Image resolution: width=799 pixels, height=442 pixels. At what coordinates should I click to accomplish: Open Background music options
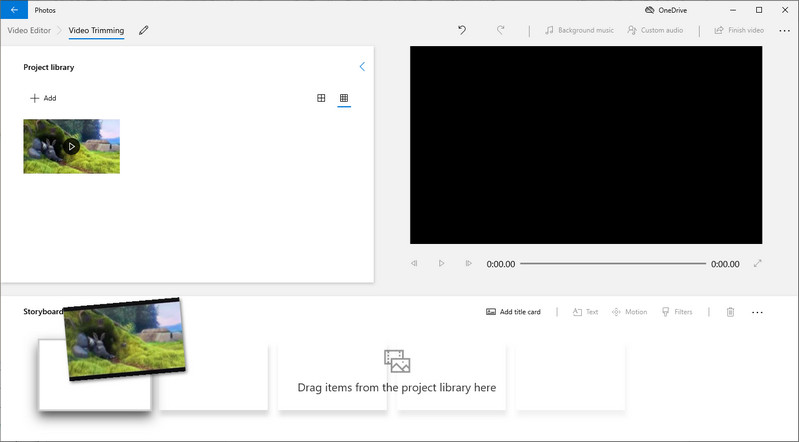coord(580,31)
